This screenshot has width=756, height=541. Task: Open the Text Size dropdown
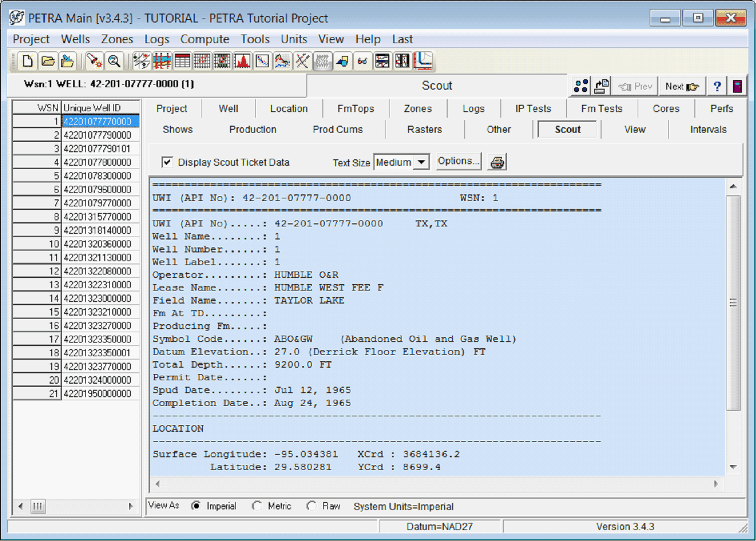pyautogui.click(x=421, y=162)
